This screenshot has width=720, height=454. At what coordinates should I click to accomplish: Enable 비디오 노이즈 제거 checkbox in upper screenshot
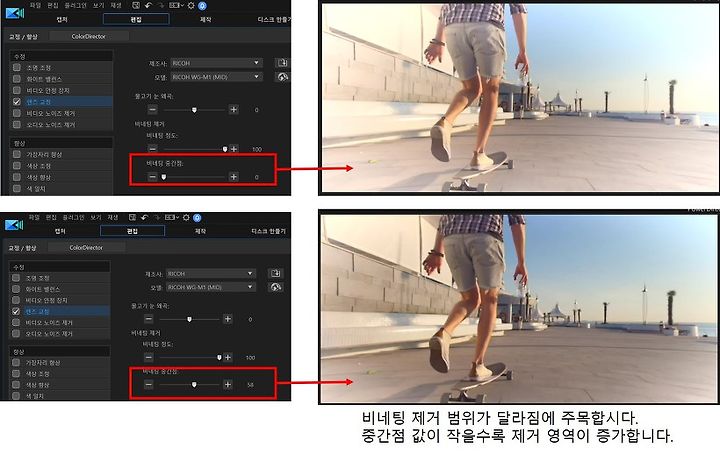17,113
